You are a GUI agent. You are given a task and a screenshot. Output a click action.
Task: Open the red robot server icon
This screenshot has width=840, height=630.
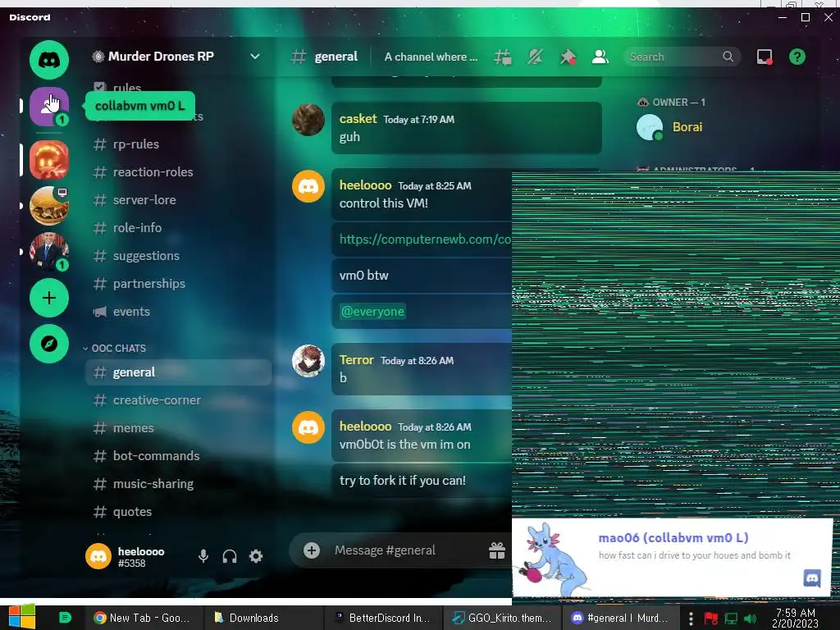pos(48,160)
